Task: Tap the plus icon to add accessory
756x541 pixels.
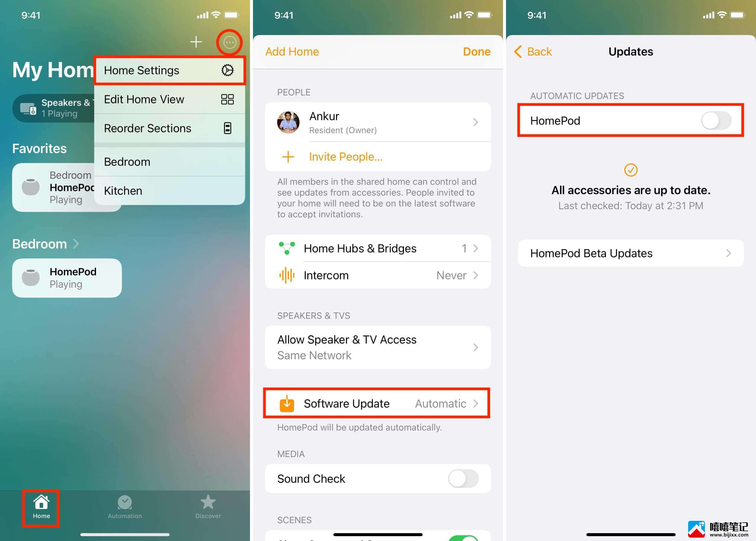Action: (196, 42)
